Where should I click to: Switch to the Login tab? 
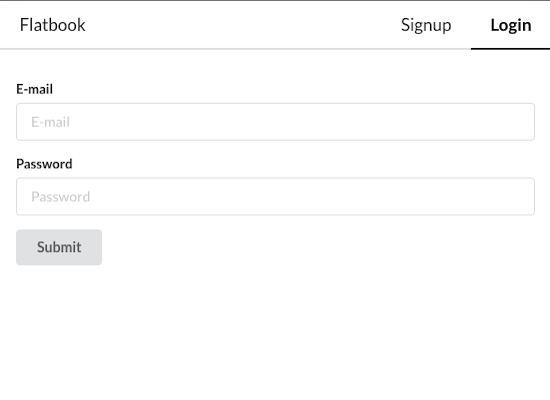tap(510, 25)
